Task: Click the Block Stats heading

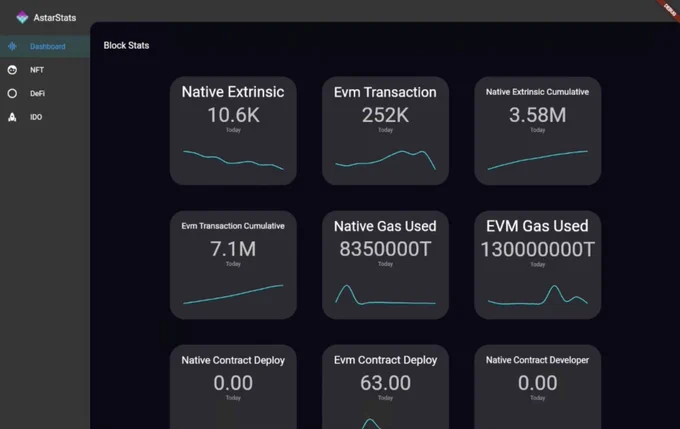Action: (126, 46)
